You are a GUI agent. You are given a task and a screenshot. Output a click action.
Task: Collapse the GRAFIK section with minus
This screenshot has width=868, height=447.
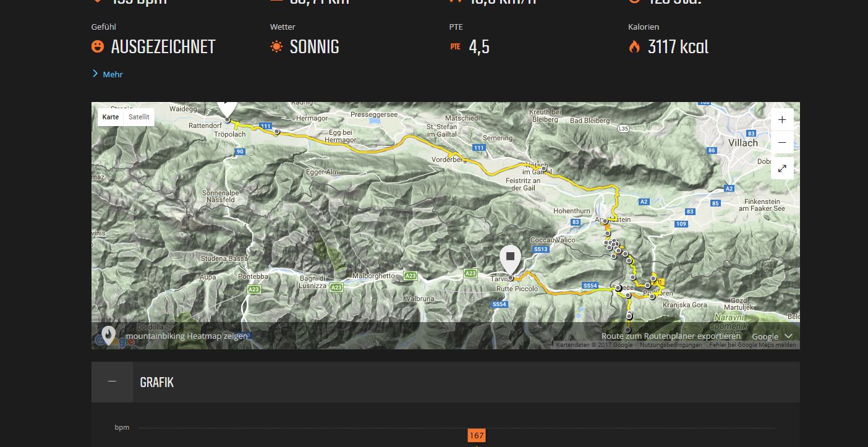point(112,381)
